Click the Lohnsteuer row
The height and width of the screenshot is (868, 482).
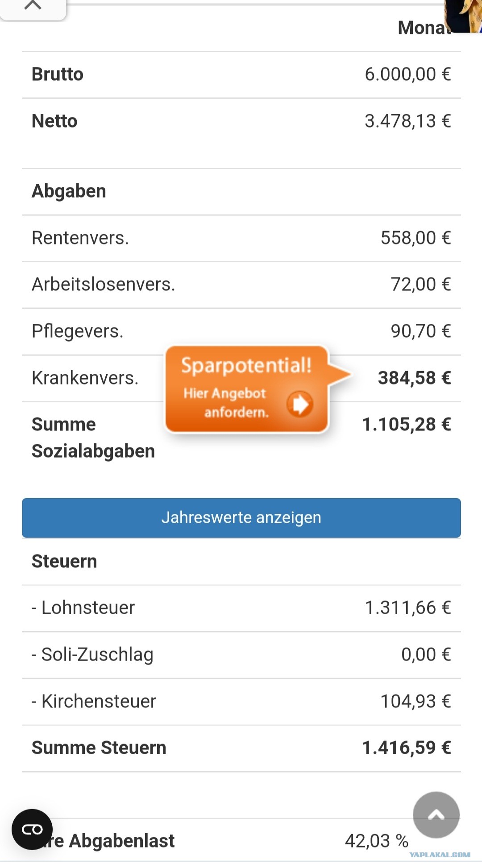tap(241, 608)
